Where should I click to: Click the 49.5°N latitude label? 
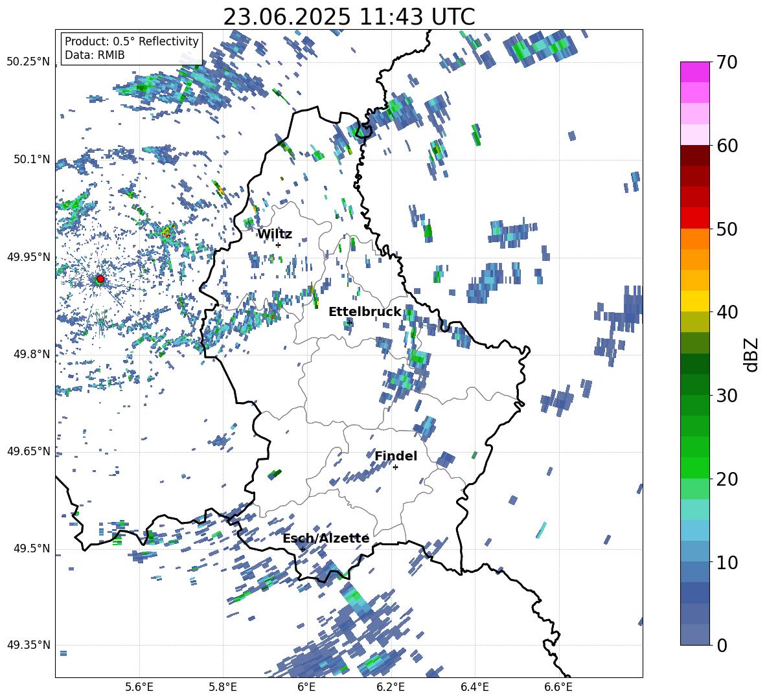click(x=32, y=548)
